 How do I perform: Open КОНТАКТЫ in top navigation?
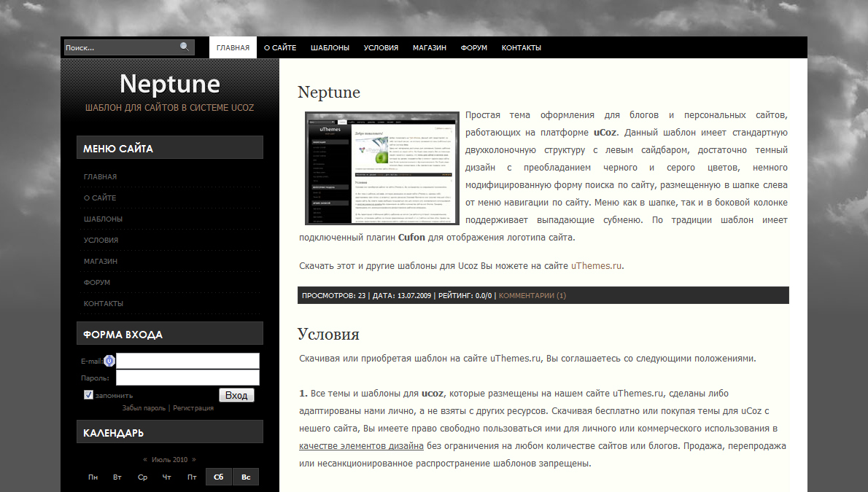coord(522,47)
